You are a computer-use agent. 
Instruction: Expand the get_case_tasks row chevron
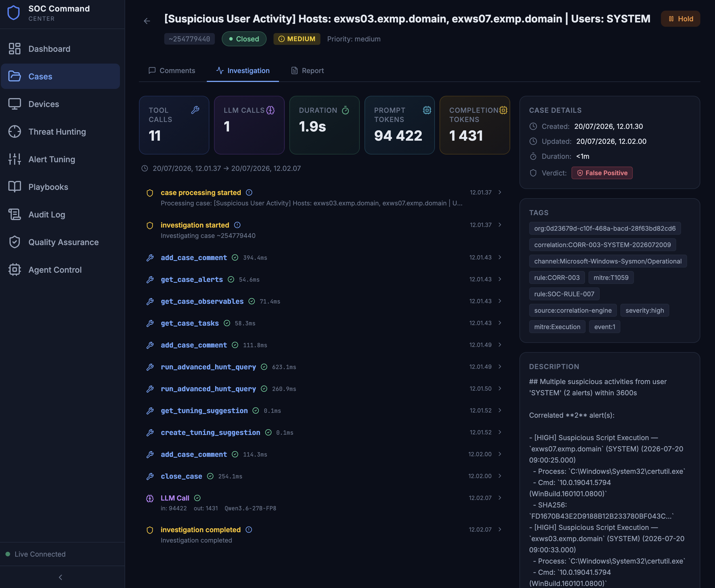[500, 323]
